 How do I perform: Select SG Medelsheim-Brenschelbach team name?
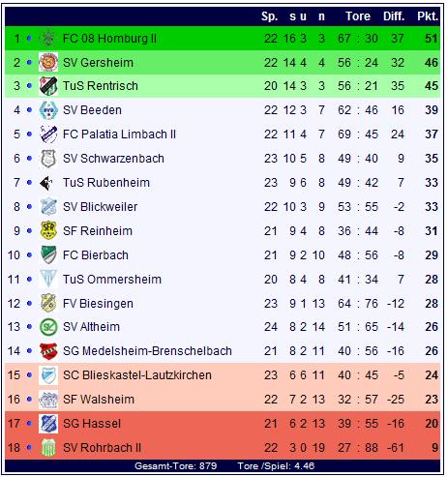click(147, 351)
